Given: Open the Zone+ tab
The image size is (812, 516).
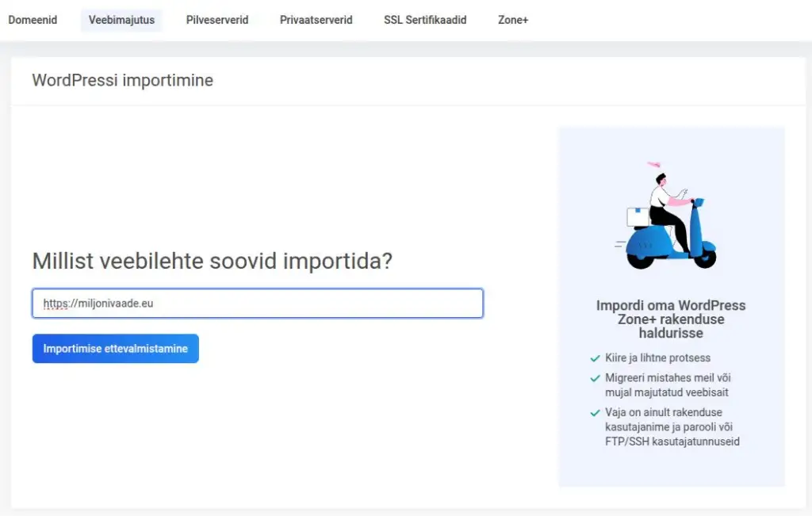Looking at the screenshot, I should pyautogui.click(x=513, y=20).
